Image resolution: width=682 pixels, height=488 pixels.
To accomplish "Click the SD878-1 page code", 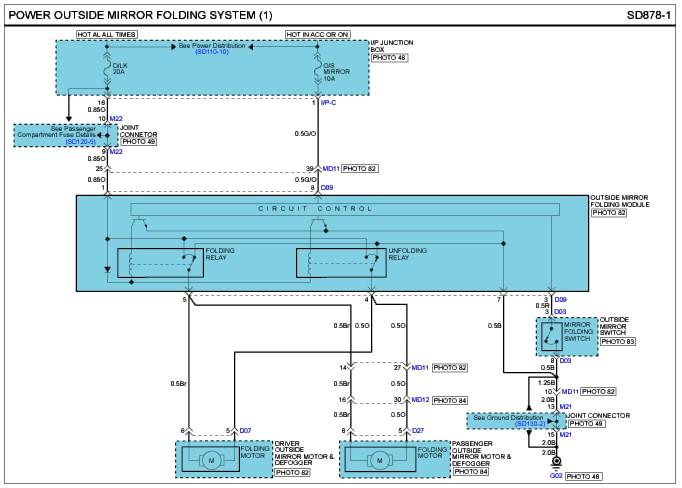I will pos(649,15).
